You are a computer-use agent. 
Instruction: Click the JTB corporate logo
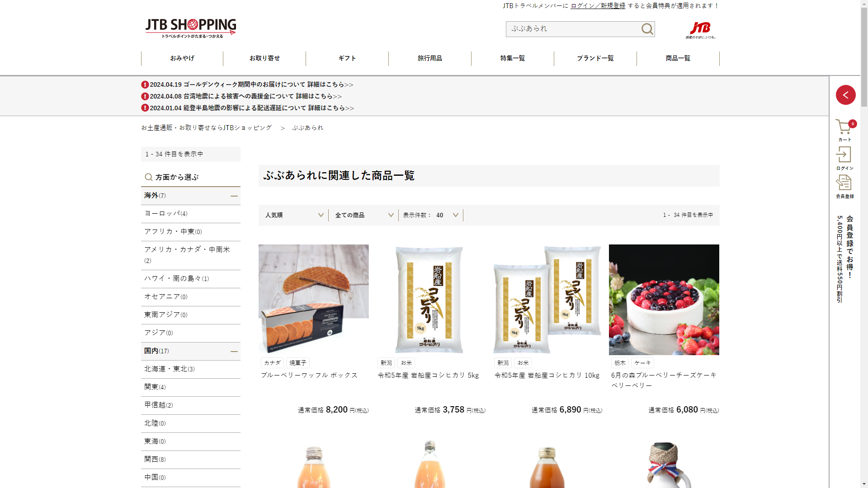700,30
